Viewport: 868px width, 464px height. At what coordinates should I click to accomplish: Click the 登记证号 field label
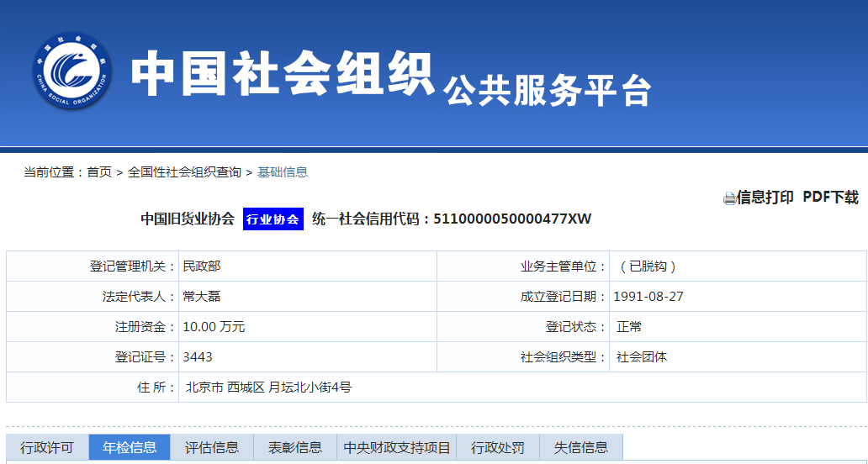pos(146,357)
